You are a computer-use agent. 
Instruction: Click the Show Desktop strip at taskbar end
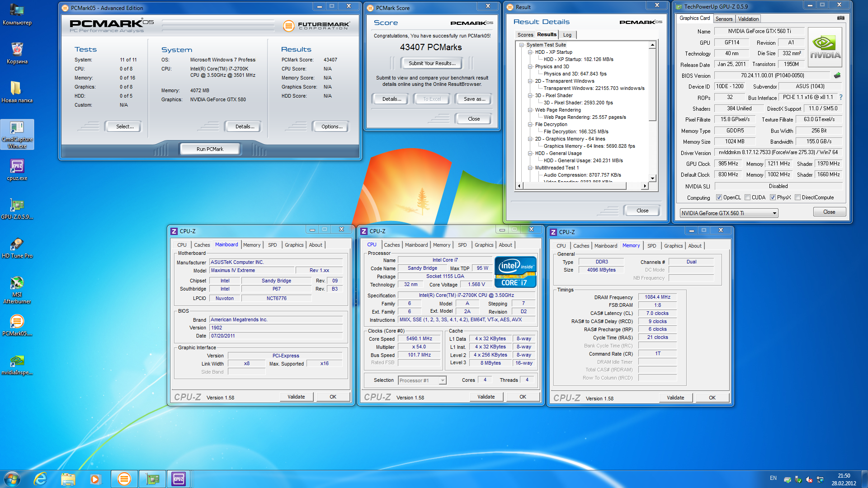coord(864,479)
